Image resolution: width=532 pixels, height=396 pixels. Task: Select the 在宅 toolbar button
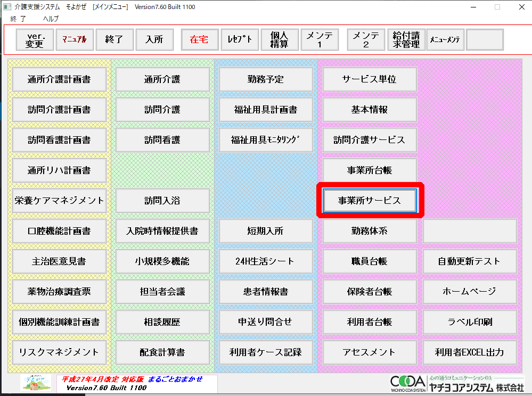tap(199, 40)
